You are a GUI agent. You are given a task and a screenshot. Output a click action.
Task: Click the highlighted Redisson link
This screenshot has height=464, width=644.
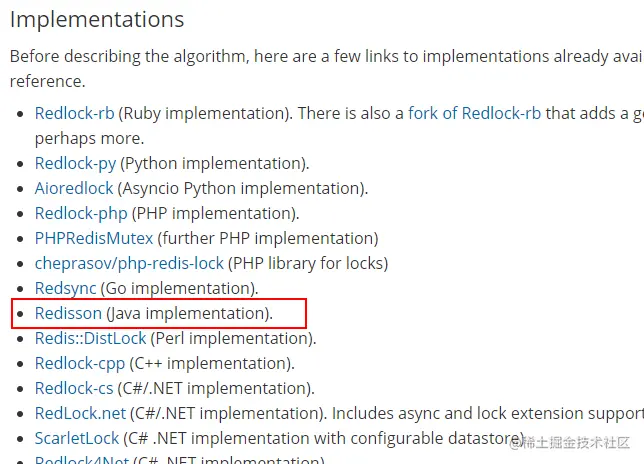click(68, 313)
